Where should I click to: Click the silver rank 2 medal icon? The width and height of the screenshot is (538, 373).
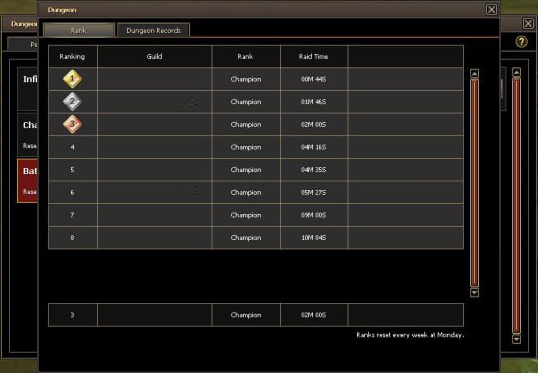[x=72, y=102]
